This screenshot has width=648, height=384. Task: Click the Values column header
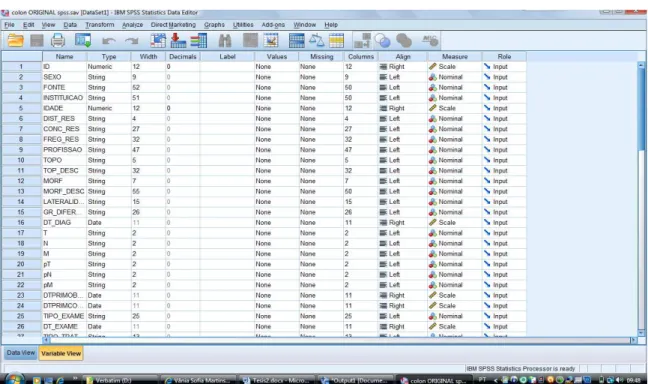[276, 57]
